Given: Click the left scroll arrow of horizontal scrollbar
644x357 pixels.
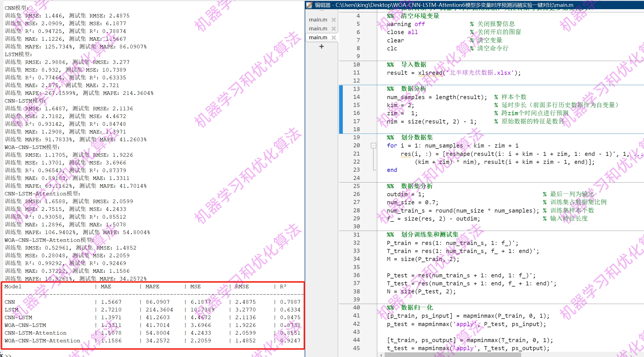Looking at the screenshot, I should (381, 355).
